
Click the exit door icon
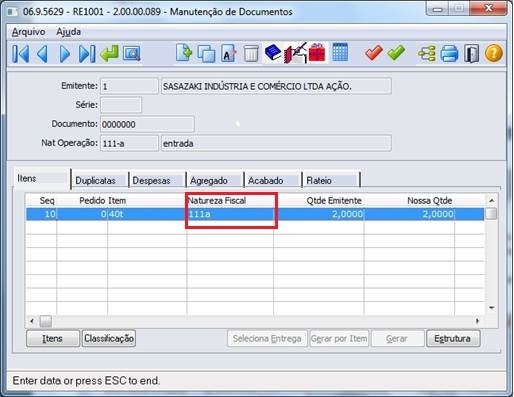click(471, 53)
